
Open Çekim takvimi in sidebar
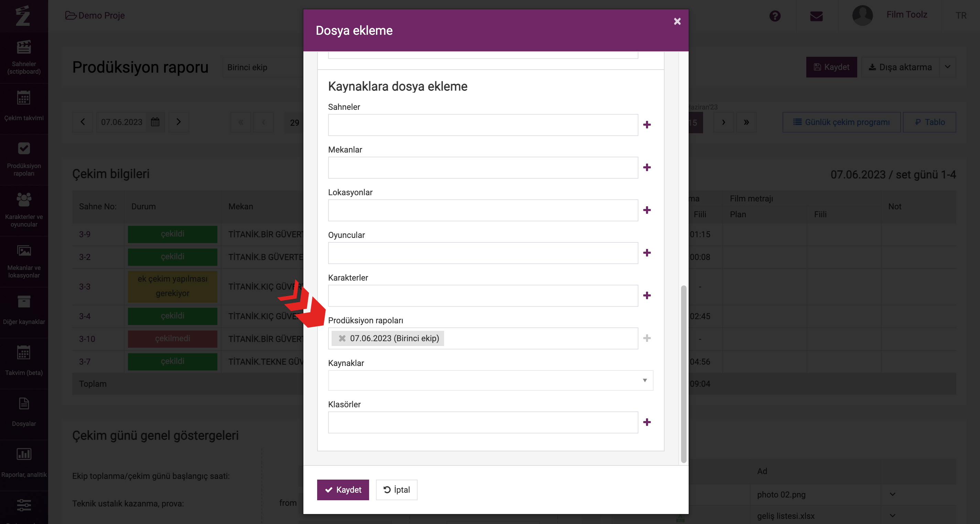click(24, 108)
